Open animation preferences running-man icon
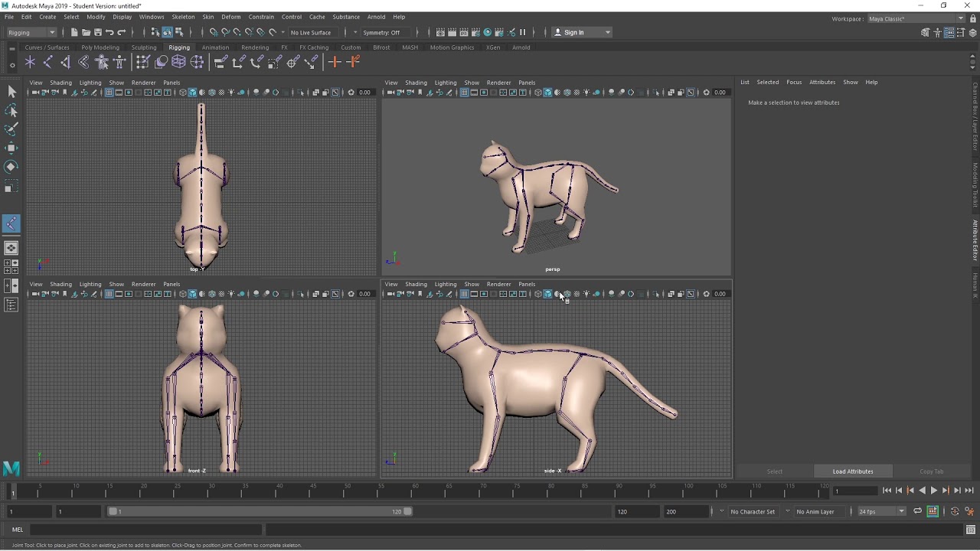 pos(969,511)
